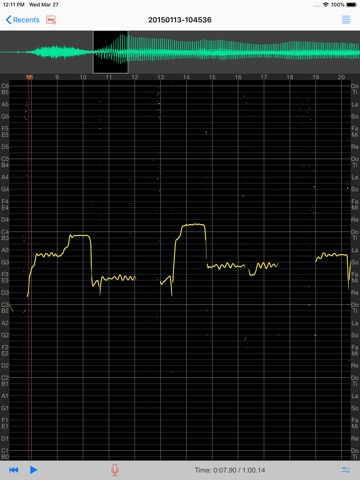Click the yellow pitch plateau at B3
This screenshot has width=360, height=480.
pyautogui.click(x=80, y=236)
